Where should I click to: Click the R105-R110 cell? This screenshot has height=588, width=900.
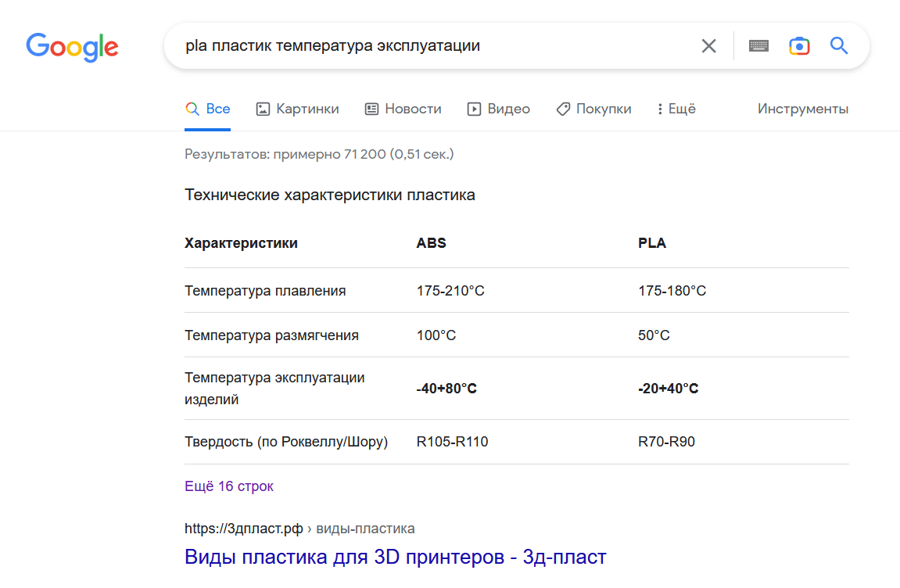point(452,442)
